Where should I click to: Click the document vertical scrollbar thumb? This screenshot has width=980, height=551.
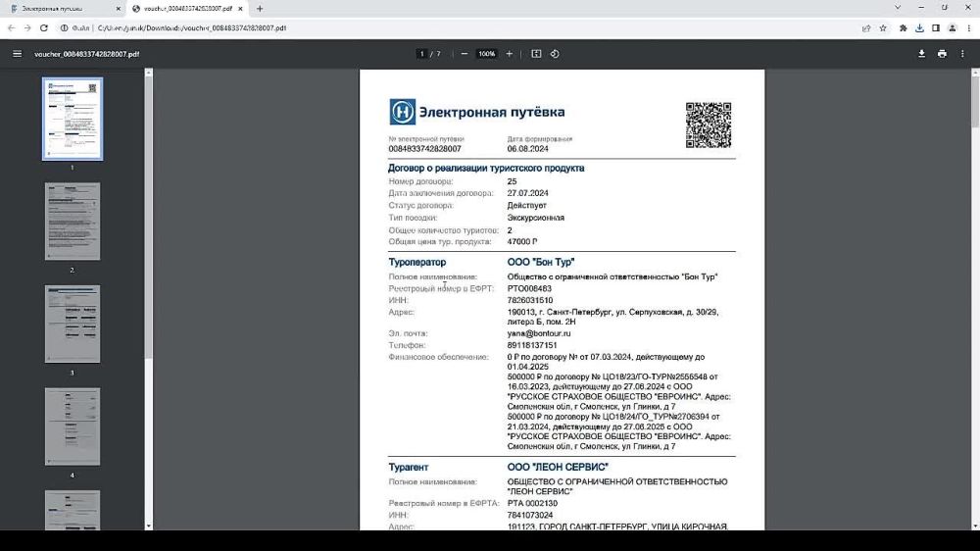(x=976, y=102)
